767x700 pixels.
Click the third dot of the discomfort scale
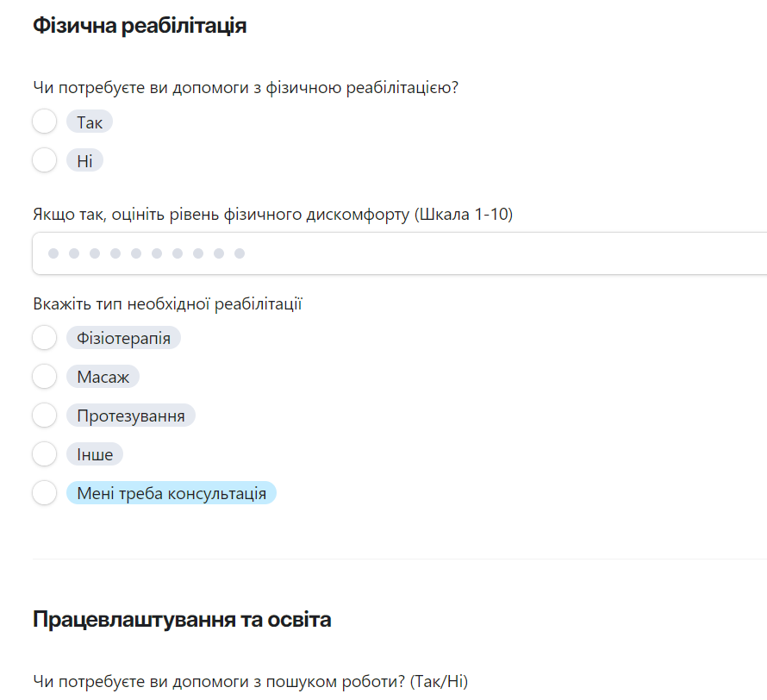[x=95, y=253]
